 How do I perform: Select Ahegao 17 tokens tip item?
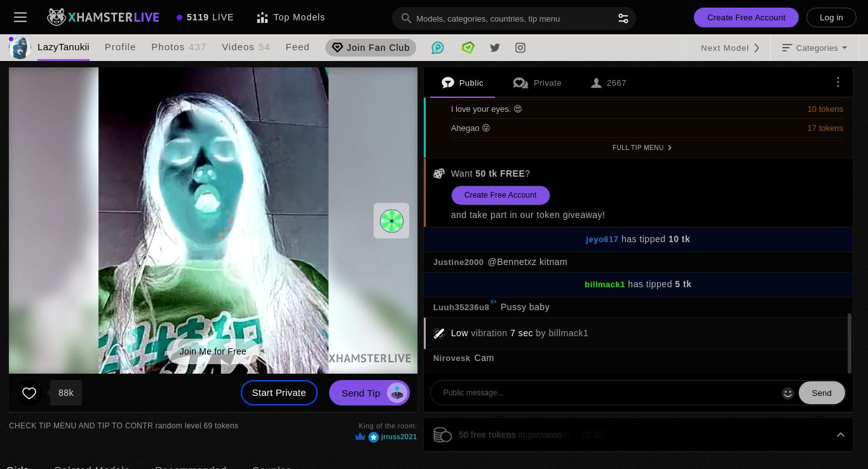[x=647, y=128]
